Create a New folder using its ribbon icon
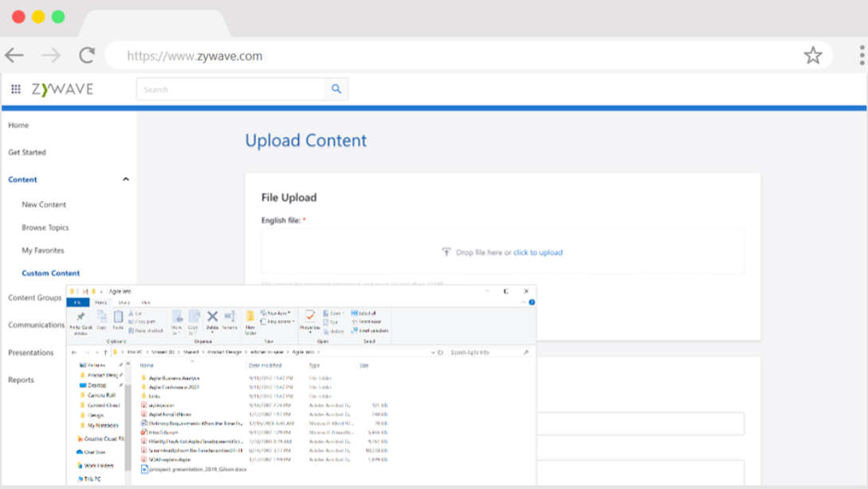The width and height of the screenshot is (868, 489). 250,319
